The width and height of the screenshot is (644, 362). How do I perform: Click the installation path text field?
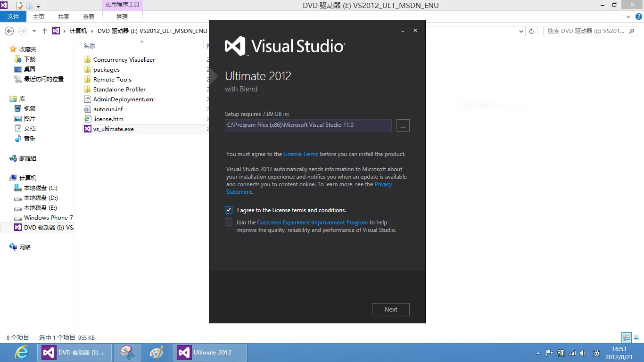coord(308,125)
